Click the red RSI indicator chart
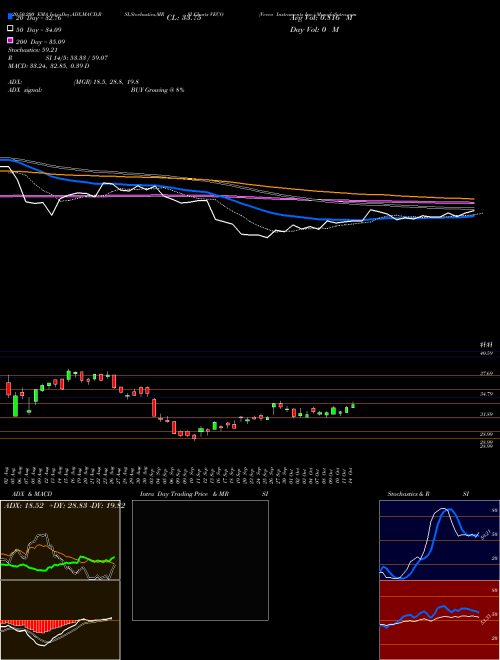 pyautogui.click(x=439, y=620)
